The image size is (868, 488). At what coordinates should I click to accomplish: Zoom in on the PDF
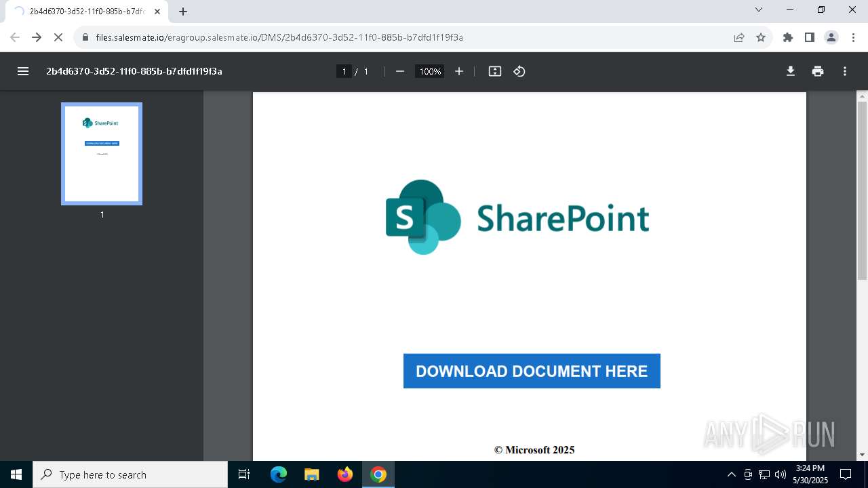[459, 71]
